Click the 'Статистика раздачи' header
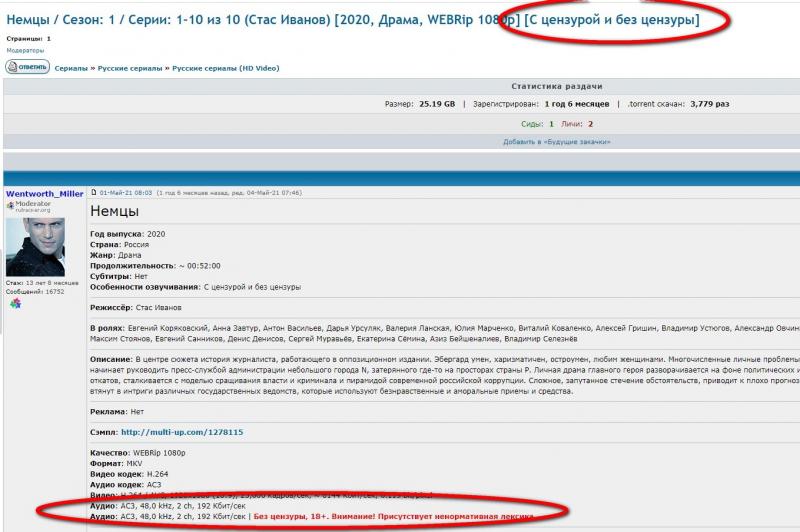 pos(556,87)
